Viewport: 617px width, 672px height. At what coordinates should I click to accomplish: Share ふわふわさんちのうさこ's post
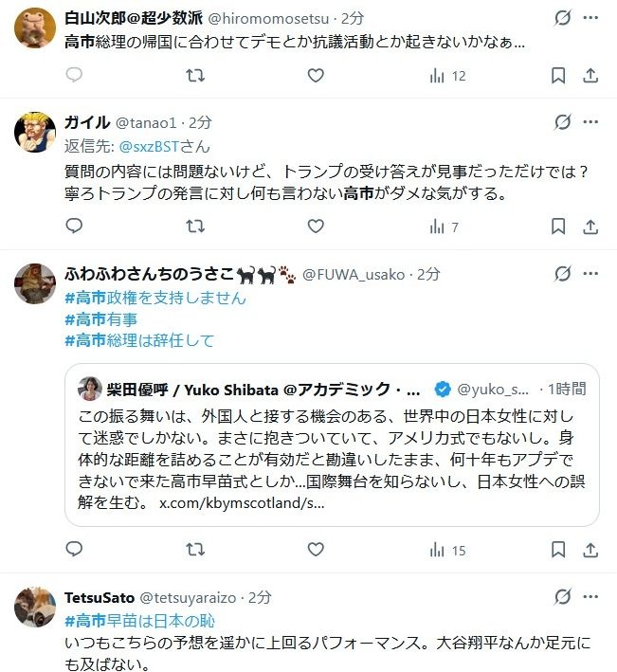(x=590, y=550)
